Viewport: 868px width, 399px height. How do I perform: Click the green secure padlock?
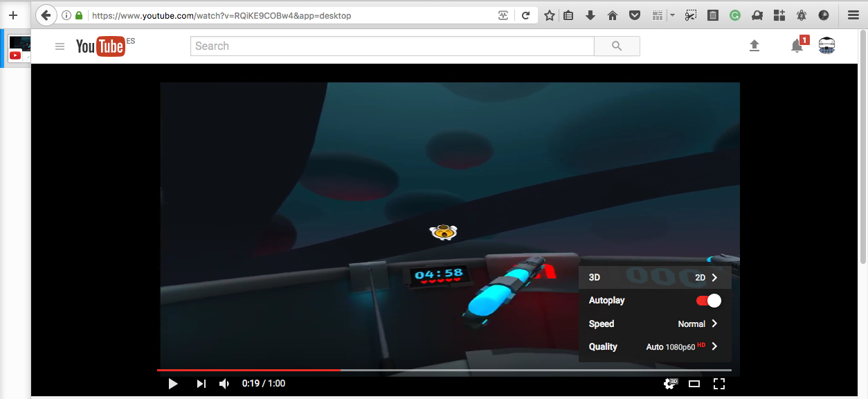tap(79, 15)
